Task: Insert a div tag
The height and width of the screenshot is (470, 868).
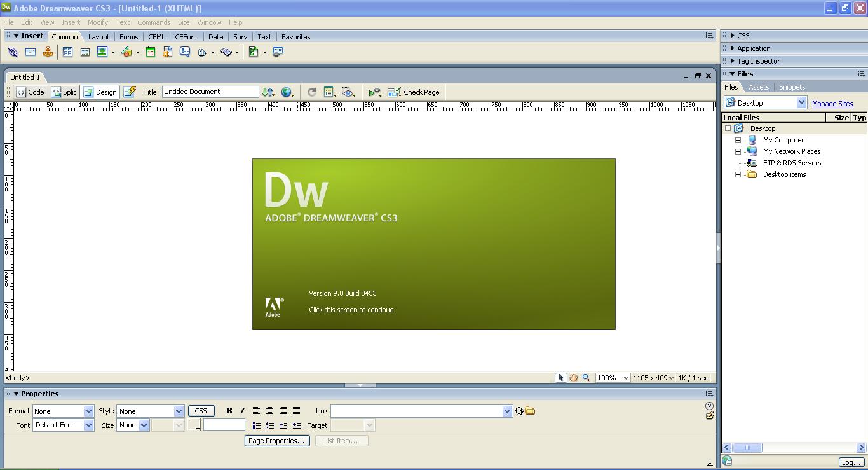Action: coord(85,52)
